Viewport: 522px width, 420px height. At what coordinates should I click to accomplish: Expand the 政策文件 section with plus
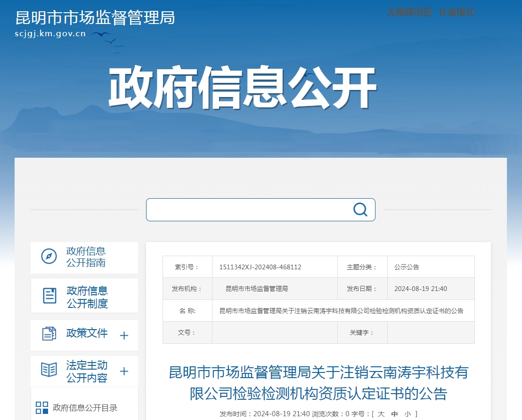click(124, 335)
